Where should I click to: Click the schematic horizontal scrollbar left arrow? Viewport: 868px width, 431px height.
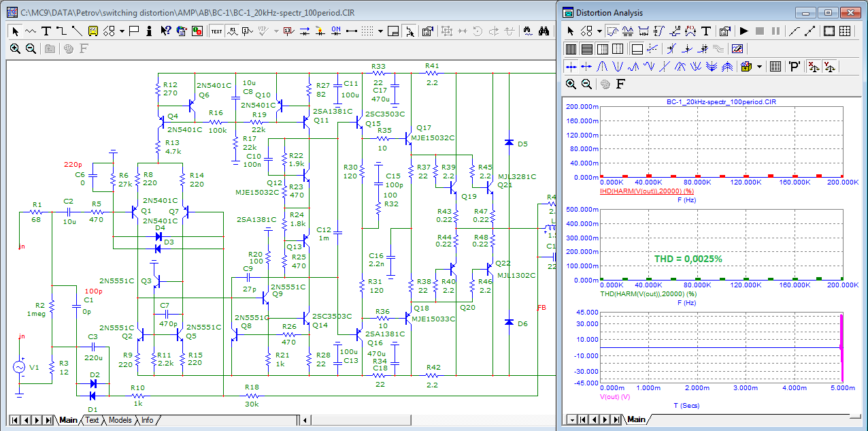pos(306,420)
